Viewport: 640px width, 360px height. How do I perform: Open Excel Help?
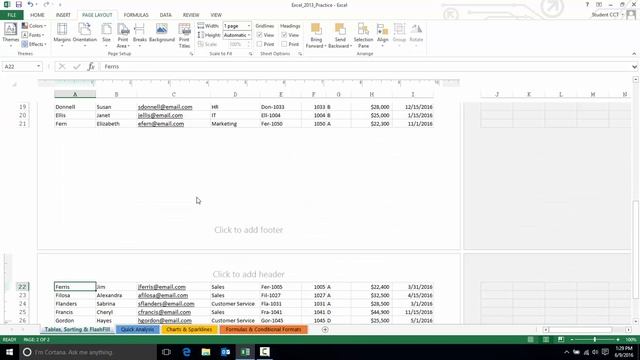[x=587, y=4]
